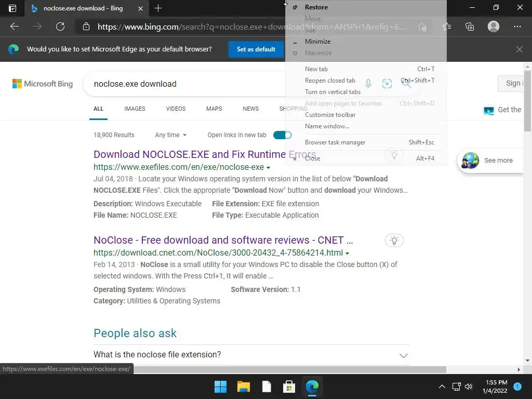This screenshot has width=532, height=399.
Task: Switch to MAPS results tab
Action: (x=214, y=109)
